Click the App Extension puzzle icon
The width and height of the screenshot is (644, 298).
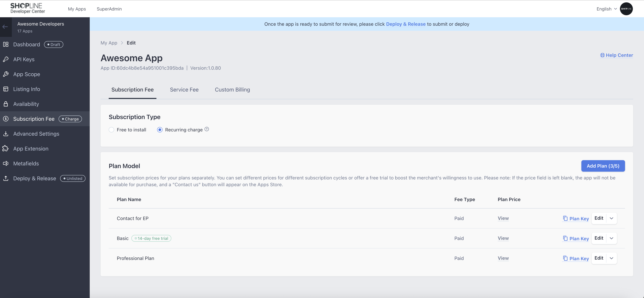click(x=6, y=149)
